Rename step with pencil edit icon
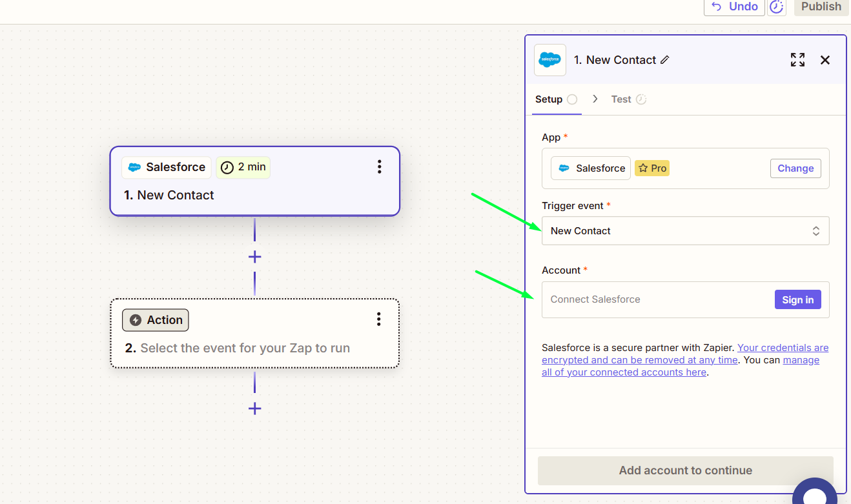The width and height of the screenshot is (851, 504). coord(665,60)
